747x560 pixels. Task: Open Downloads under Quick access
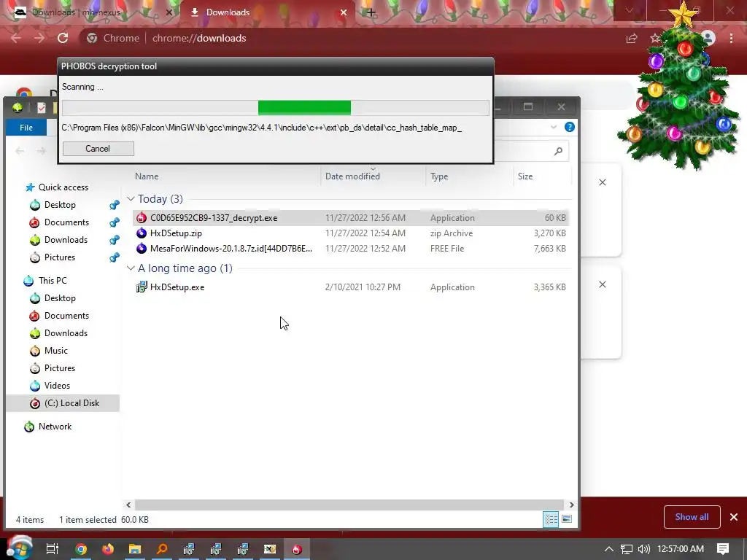pyautogui.click(x=66, y=239)
